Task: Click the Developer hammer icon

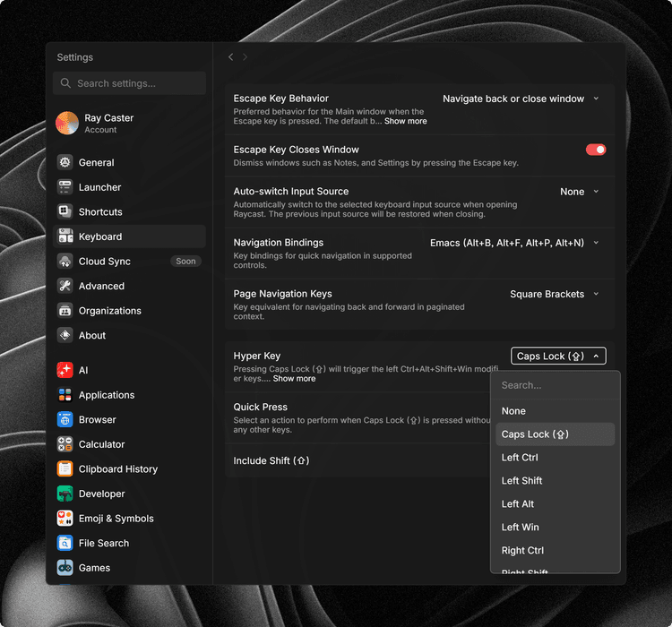Action: coord(65,494)
